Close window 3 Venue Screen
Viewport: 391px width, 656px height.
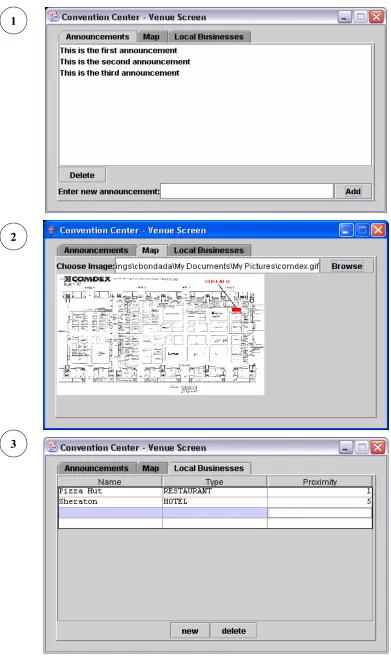pyautogui.click(x=378, y=448)
